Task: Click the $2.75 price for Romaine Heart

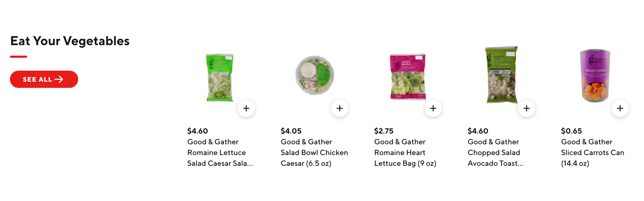Action: tap(383, 131)
